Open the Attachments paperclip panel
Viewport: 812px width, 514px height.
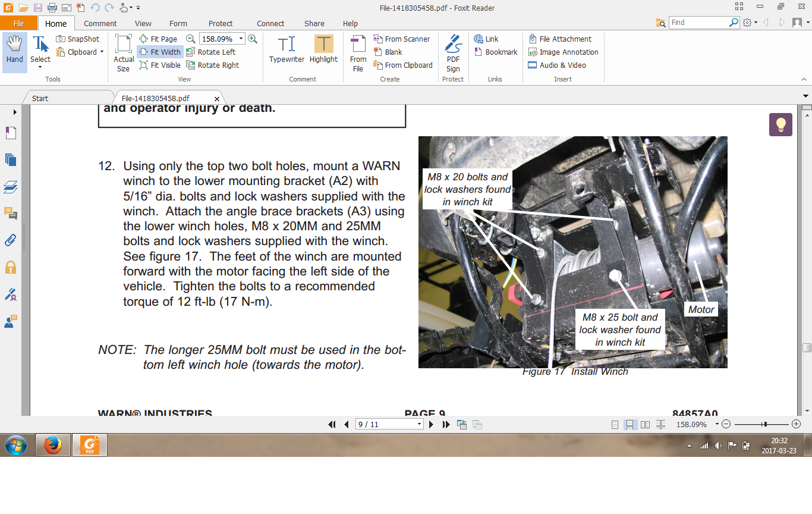(10, 240)
